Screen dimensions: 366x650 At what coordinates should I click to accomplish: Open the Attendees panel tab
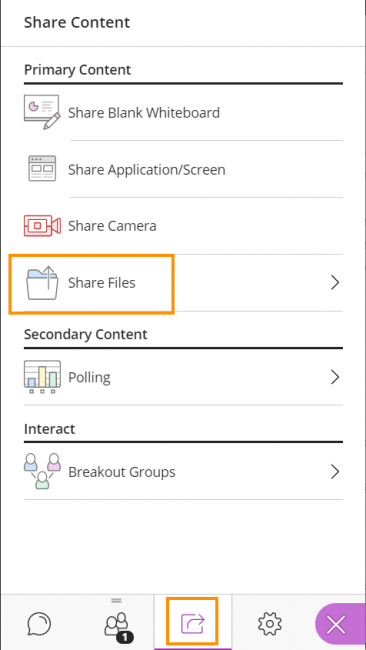pos(117,626)
